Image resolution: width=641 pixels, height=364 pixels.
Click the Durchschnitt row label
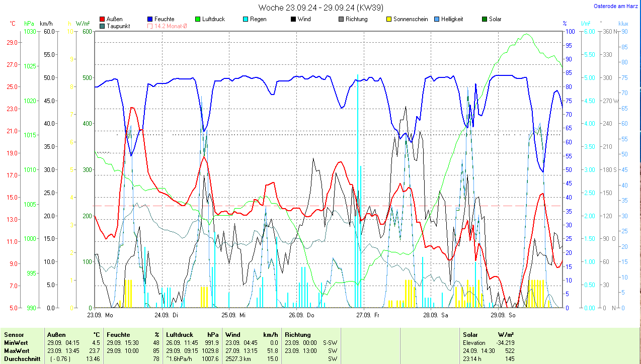(22, 358)
